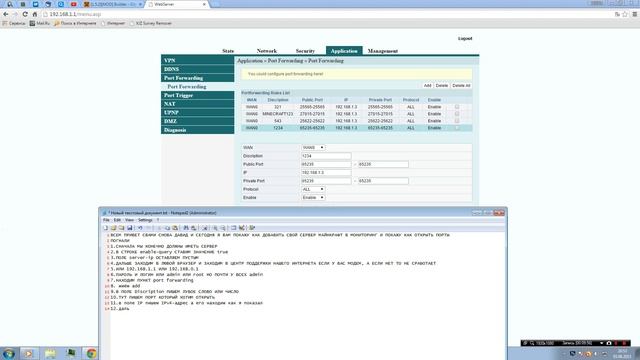Expand the NAT sidebar section
The image size is (640, 360).
click(198, 104)
